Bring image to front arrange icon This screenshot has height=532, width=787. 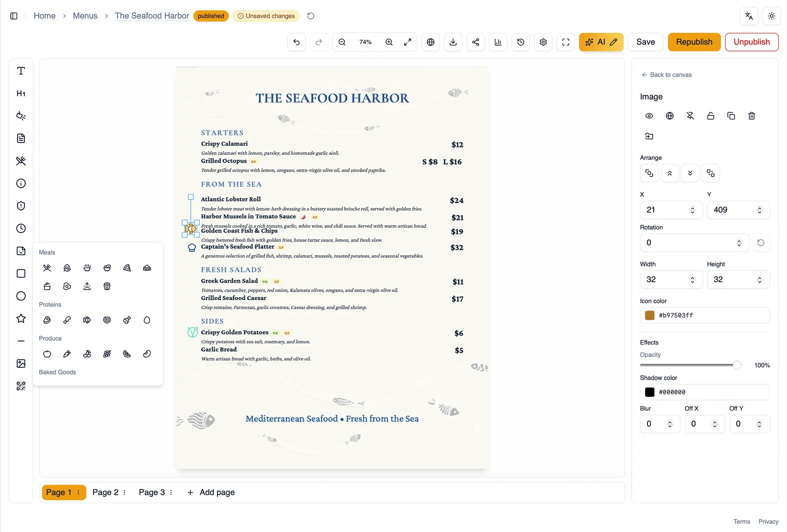[x=649, y=173]
